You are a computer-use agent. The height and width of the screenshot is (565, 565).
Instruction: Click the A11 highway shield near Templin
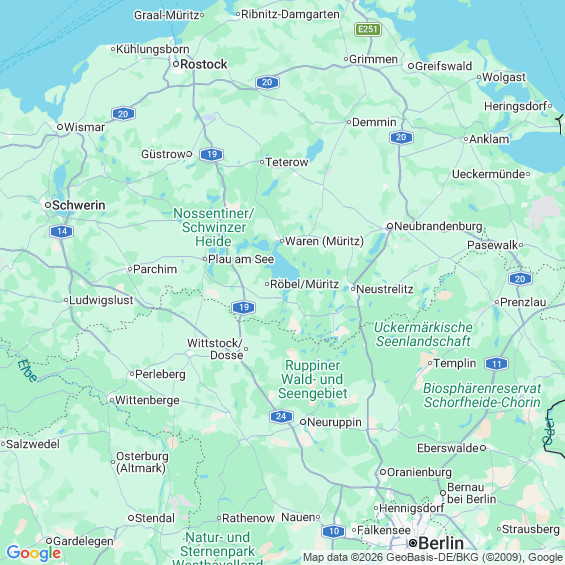point(497,364)
